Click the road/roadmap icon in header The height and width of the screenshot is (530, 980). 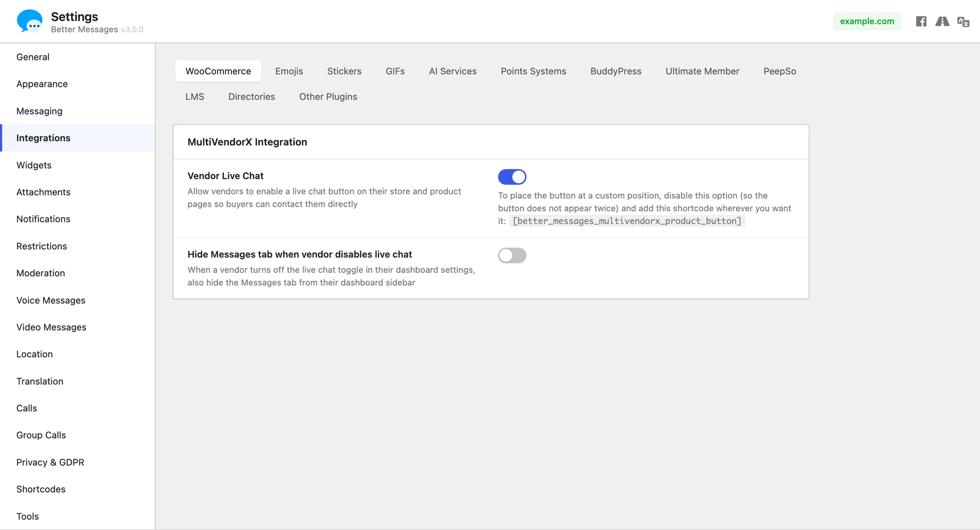click(942, 22)
